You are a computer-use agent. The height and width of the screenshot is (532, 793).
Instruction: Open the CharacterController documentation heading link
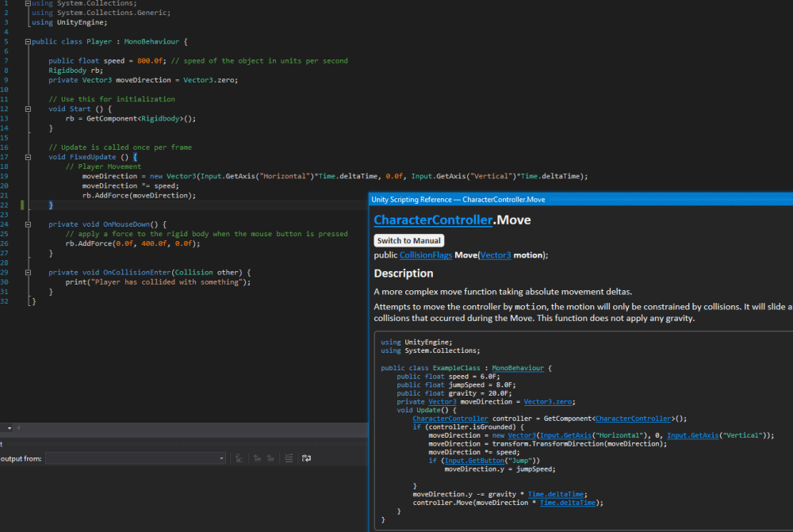click(431, 220)
